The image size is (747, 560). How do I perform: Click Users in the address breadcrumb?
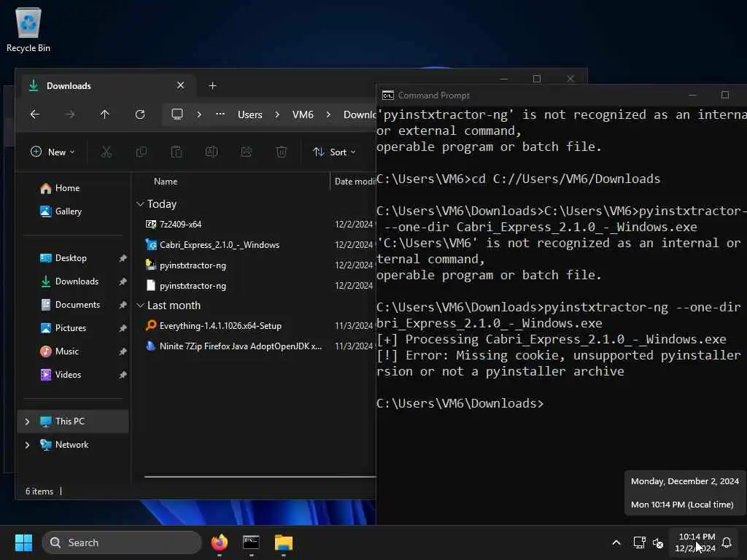(250, 114)
